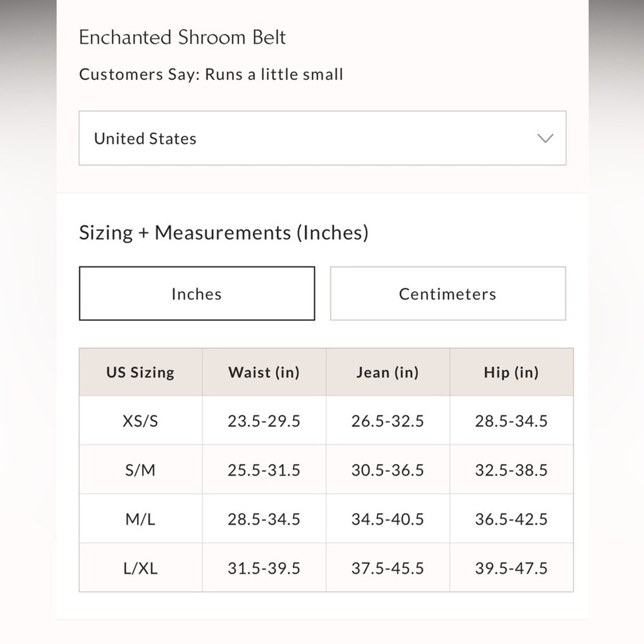Click the Jean (in) column header

[x=387, y=372]
